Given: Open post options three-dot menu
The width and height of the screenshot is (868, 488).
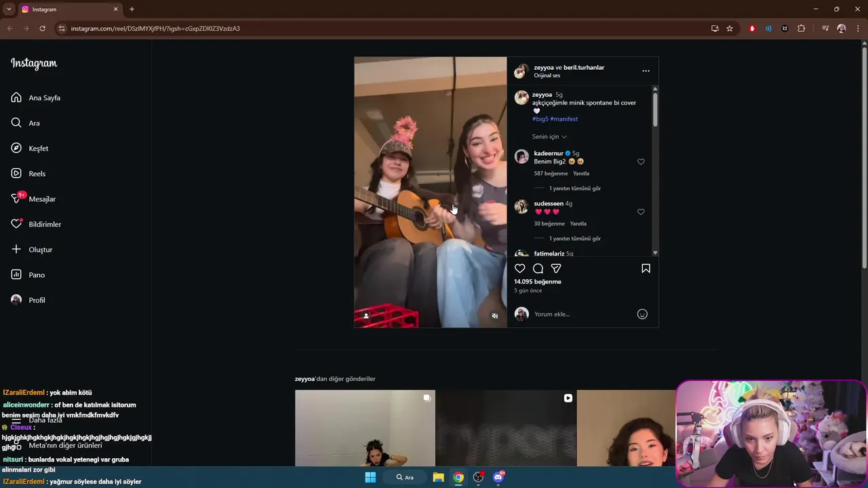Looking at the screenshot, I should pos(646,70).
